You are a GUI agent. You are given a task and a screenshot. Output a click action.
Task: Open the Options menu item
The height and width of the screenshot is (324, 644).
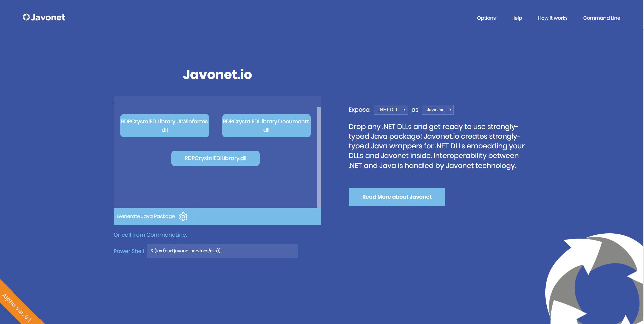click(486, 18)
